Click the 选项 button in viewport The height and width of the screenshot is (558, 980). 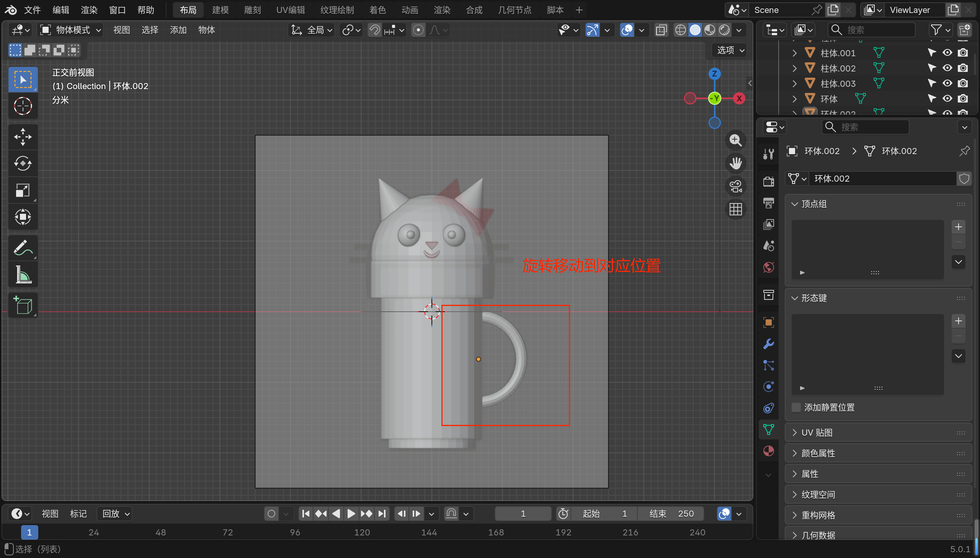click(x=730, y=50)
